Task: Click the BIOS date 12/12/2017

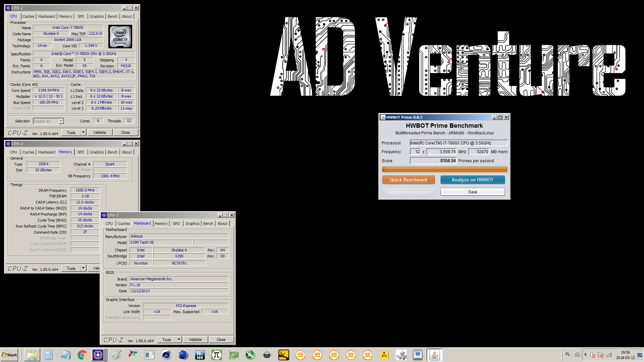Action: (179, 291)
